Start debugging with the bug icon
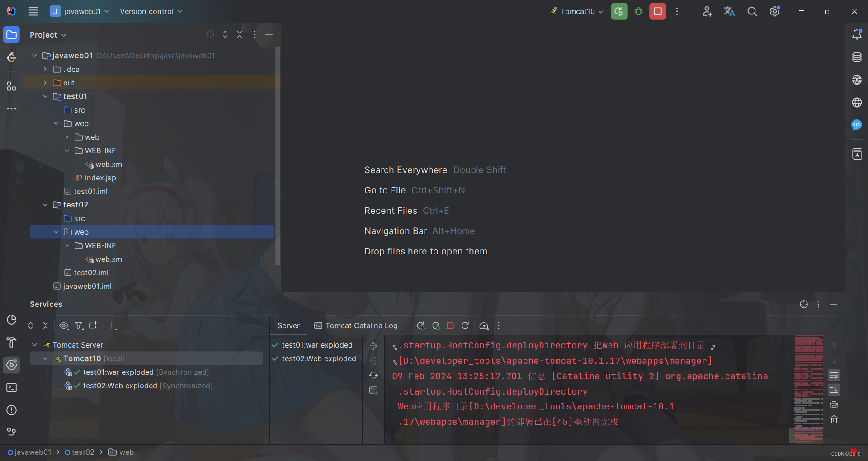Screen dimensions: 868x461 (638, 11)
